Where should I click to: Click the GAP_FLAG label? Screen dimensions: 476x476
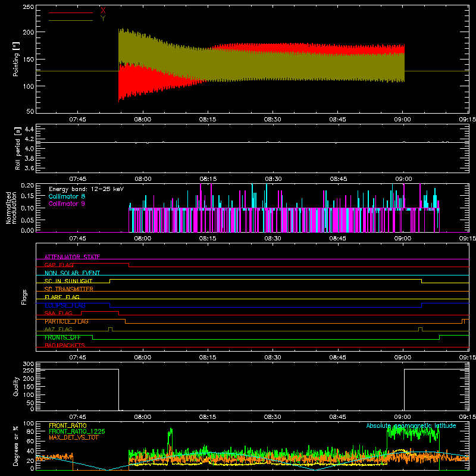tap(59, 265)
